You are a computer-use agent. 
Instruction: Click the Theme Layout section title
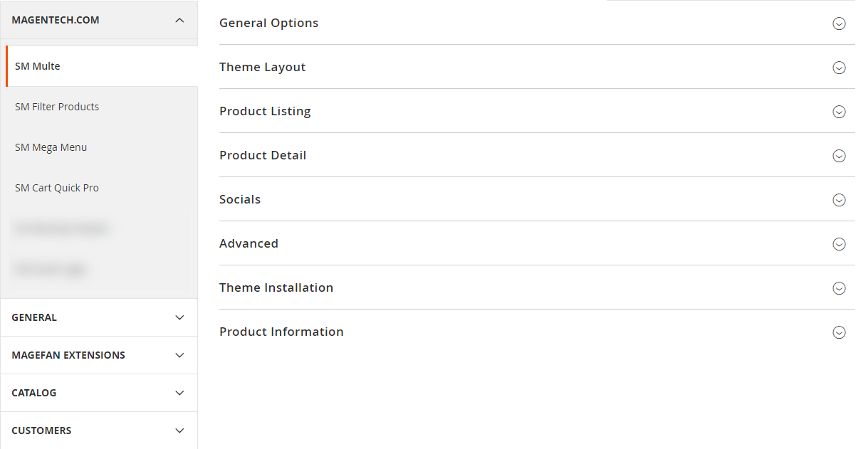262,67
